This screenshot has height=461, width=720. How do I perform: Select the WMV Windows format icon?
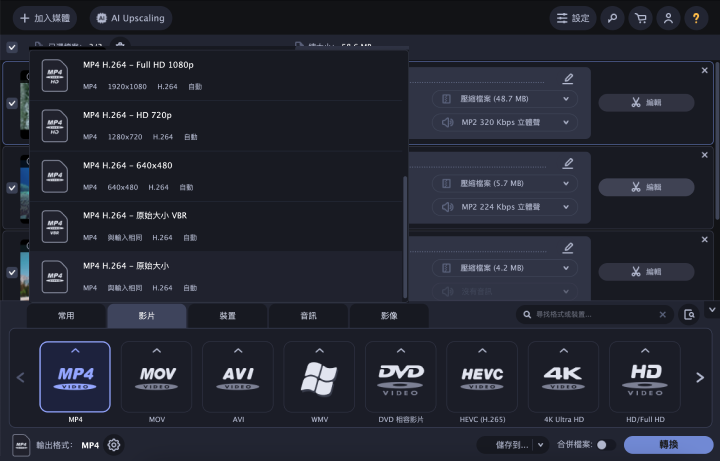tap(319, 377)
